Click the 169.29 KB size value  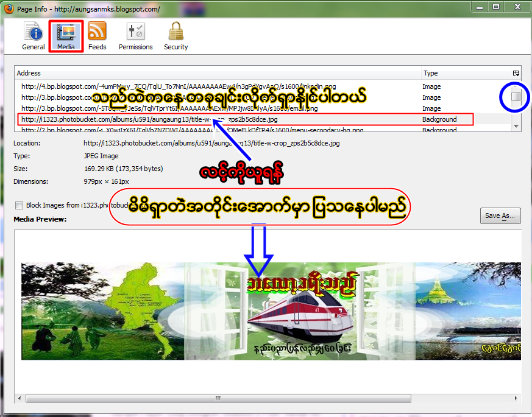click(x=124, y=169)
